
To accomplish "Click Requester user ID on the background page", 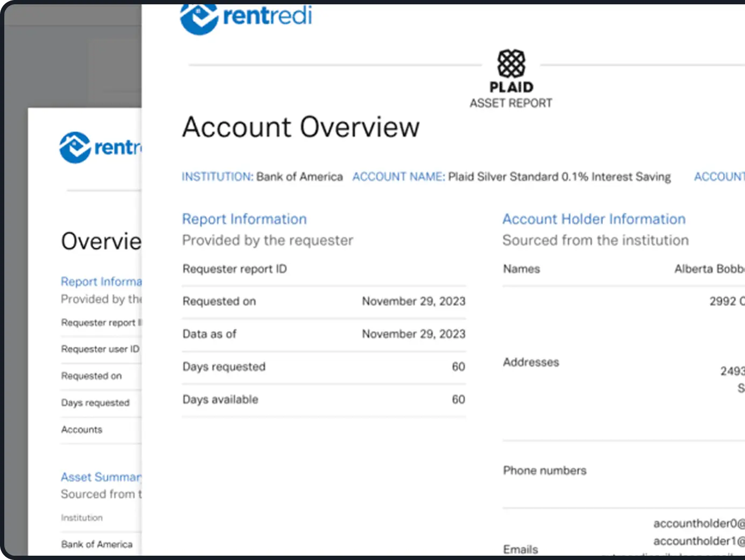I will point(100,349).
